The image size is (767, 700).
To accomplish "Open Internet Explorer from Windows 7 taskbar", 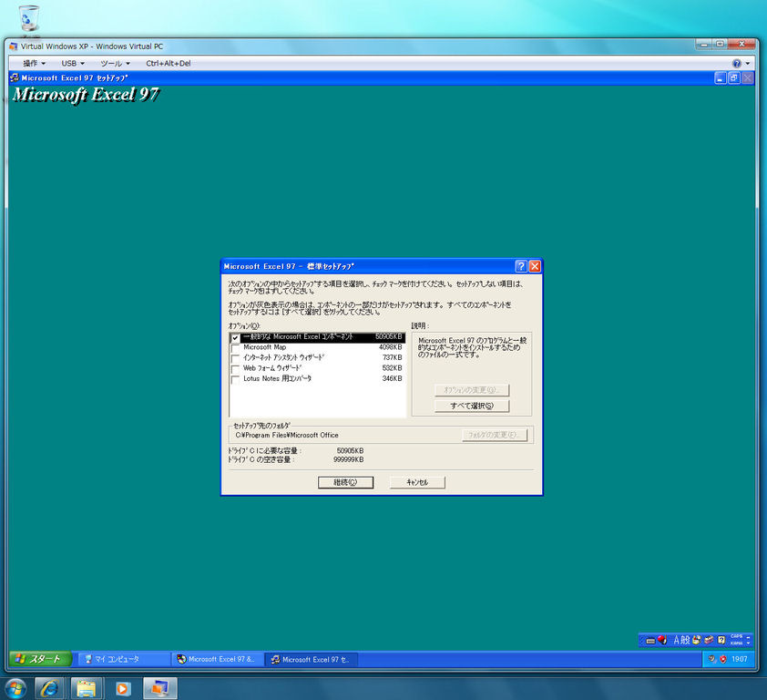I will click(50, 689).
